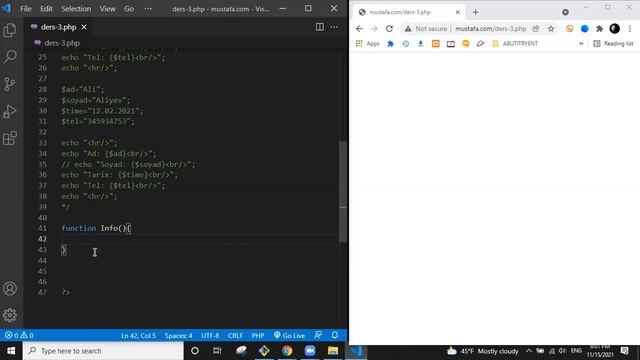Viewport: 640px width, 360px height.
Task: Open the Chrome Extensions puzzle icon
Action: (x=600, y=29)
